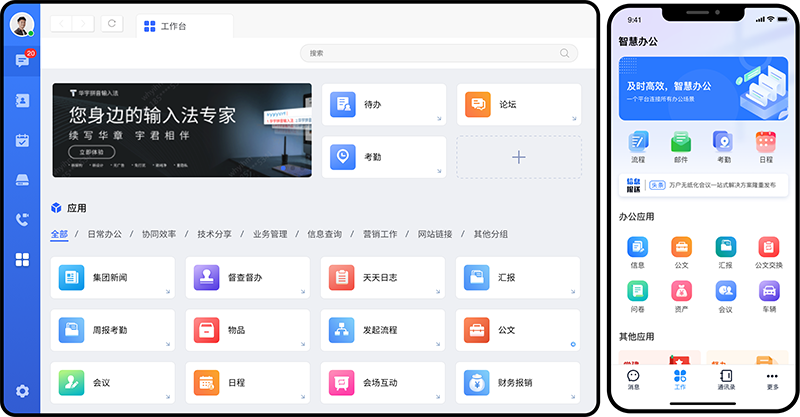Launch the 集团新闻 app
This screenshot has width=800, height=417.
click(112, 277)
